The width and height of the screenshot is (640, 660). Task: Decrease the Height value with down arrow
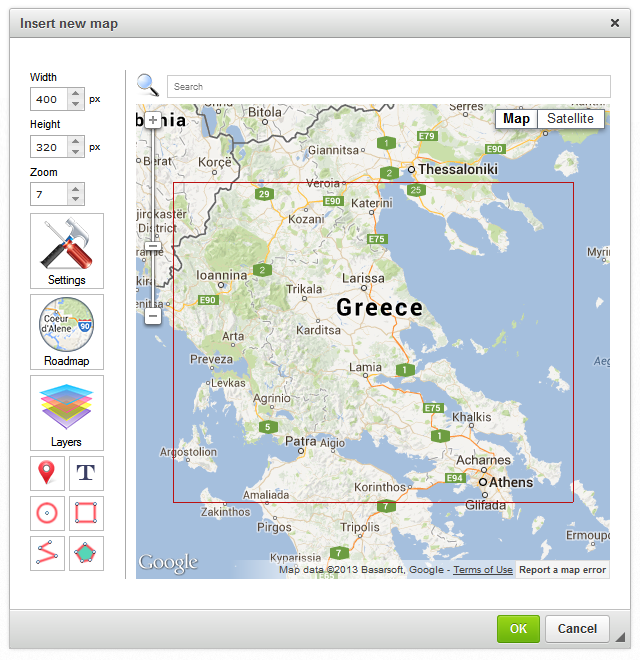76,153
